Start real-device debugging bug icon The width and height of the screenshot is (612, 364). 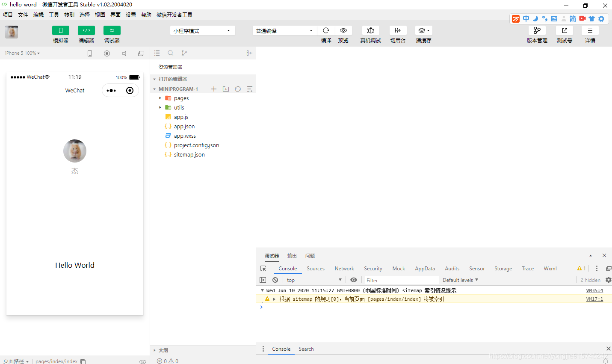click(371, 30)
